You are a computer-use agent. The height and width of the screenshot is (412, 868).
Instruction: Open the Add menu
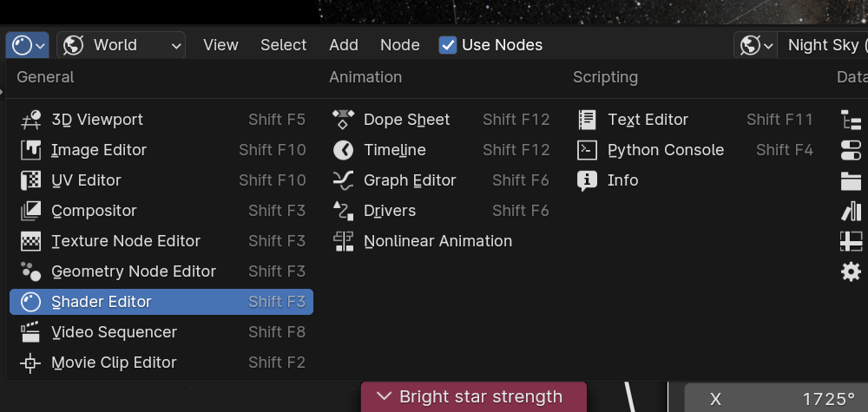(344, 45)
